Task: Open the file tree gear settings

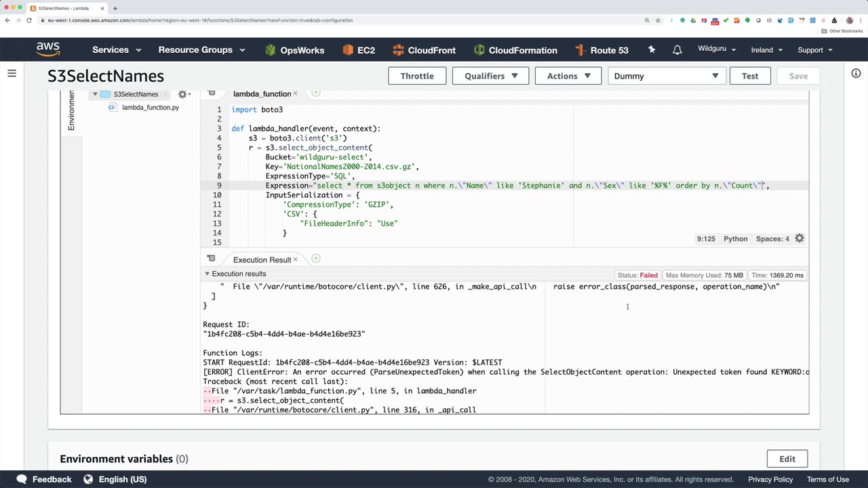Action: (x=182, y=94)
